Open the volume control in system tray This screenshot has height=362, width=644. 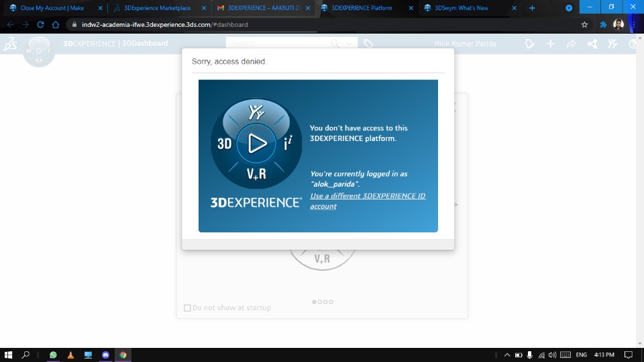[552, 355]
